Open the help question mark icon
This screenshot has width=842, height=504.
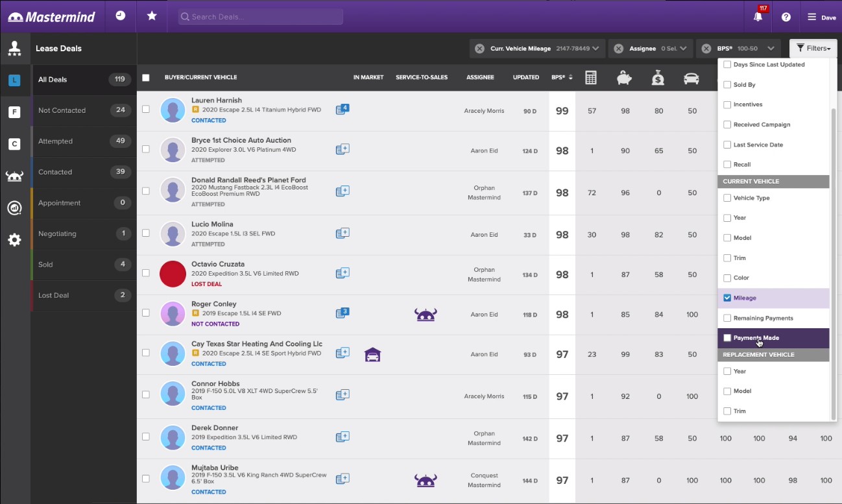pyautogui.click(x=786, y=17)
